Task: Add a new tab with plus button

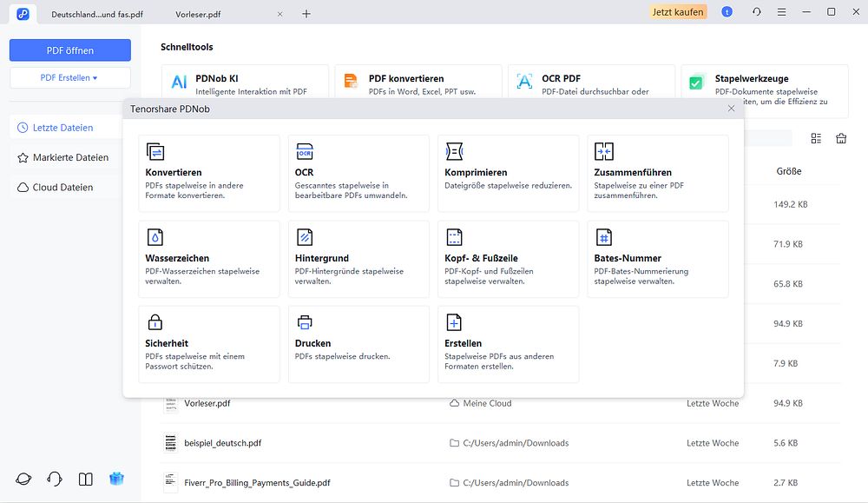Action: [x=306, y=14]
